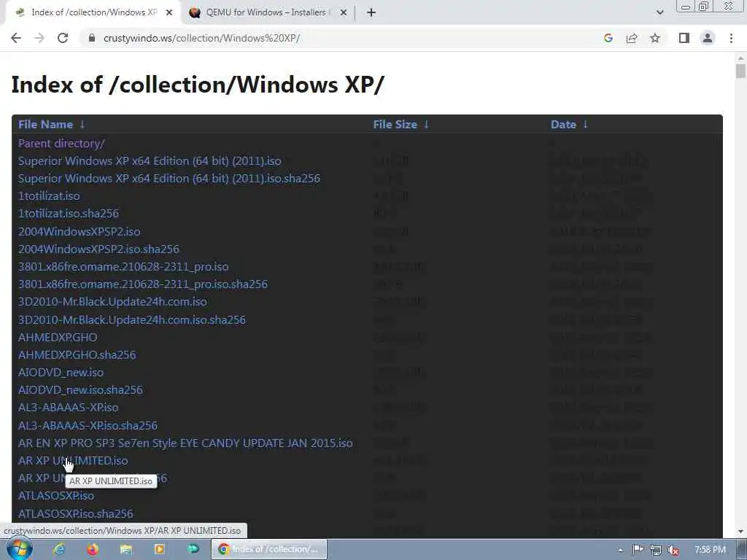Open the Parent directory/ link
This screenshot has height=560, width=747.
61,144
